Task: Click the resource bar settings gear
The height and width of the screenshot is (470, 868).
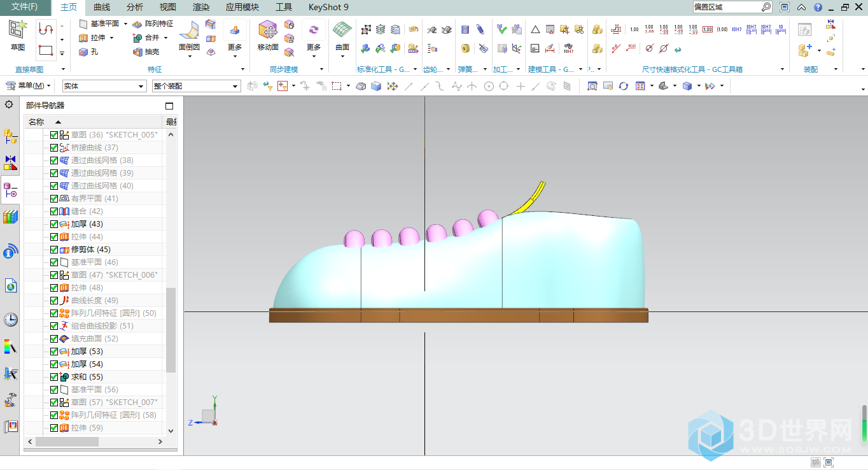Action: tap(9, 104)
